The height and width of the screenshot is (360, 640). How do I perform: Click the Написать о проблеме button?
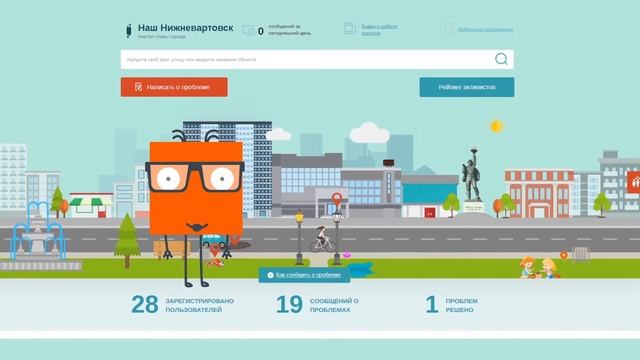tap(174, 87)
